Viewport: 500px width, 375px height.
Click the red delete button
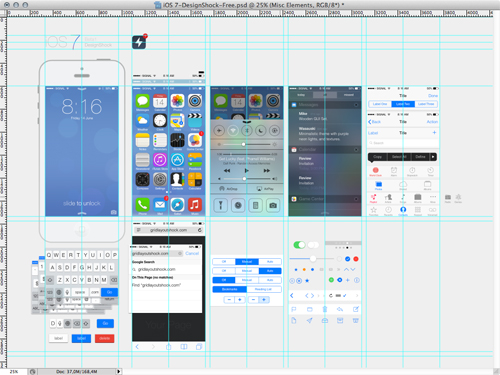click(x=104, y=338)
